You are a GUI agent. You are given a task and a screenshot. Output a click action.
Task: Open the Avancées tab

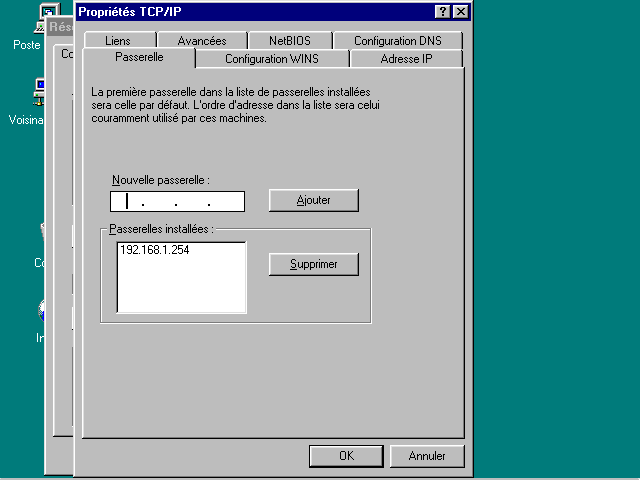[x=202, y=41]
